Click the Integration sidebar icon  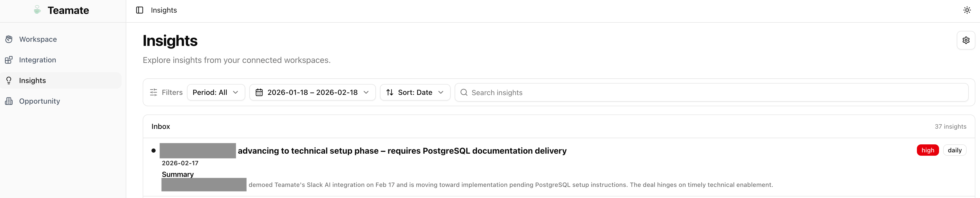point(9,60)
